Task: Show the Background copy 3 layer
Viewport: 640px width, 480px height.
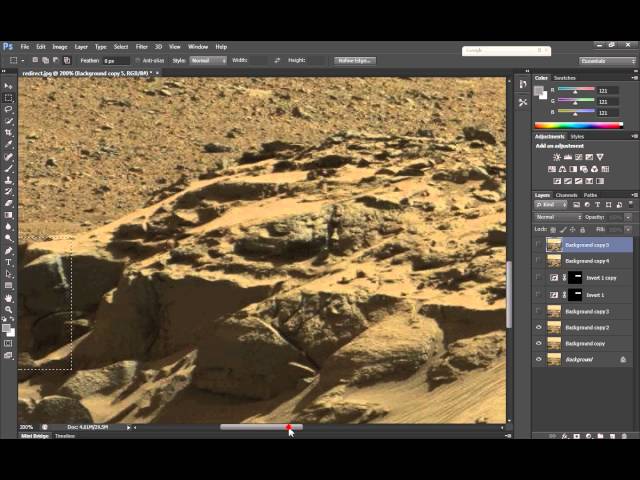Action: point(539,311)
